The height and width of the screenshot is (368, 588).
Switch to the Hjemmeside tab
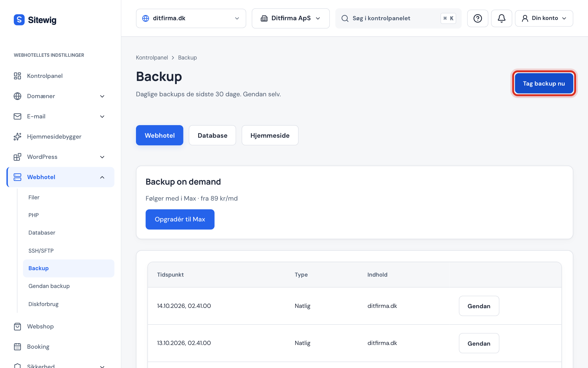[270, 135]
